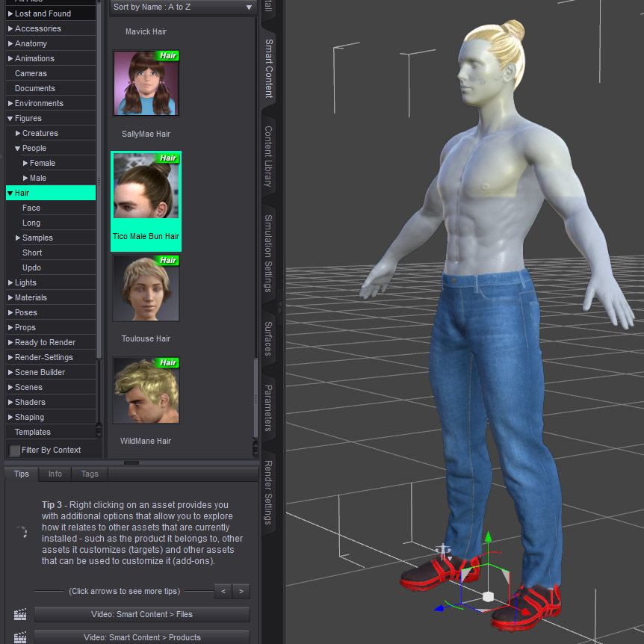Click the Video: Smart Content > Products button
644x644 pixels.
[x=142, y=637]
